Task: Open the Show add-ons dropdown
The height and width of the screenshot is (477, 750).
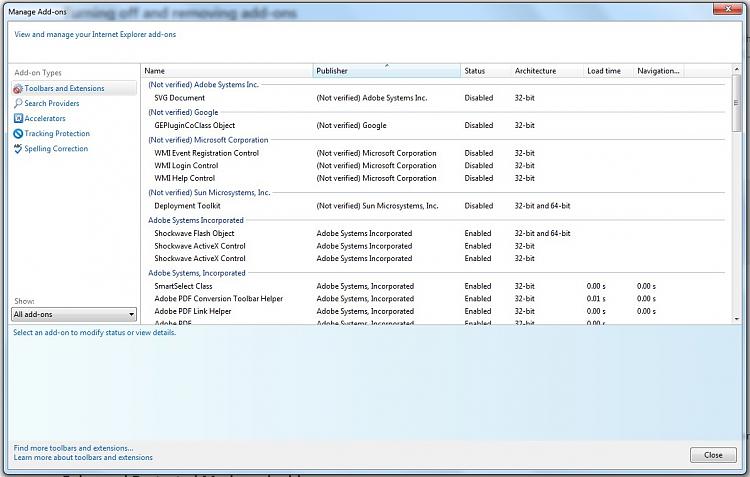Action: [x=74, y=314]
